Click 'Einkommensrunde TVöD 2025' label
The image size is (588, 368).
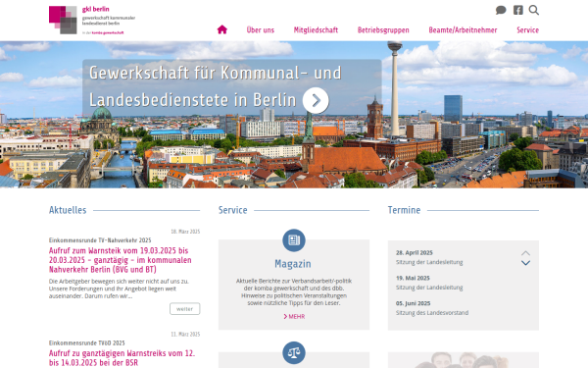pyautogui.click(x=86, y=342)
